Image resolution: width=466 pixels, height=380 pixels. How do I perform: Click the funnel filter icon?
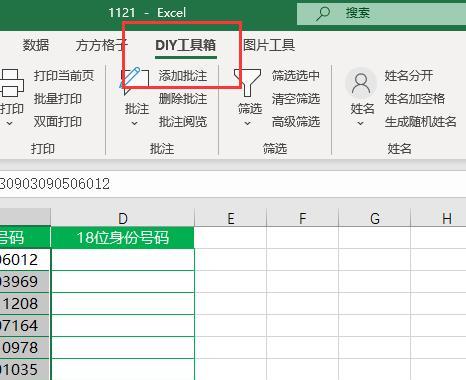[248, 82]
